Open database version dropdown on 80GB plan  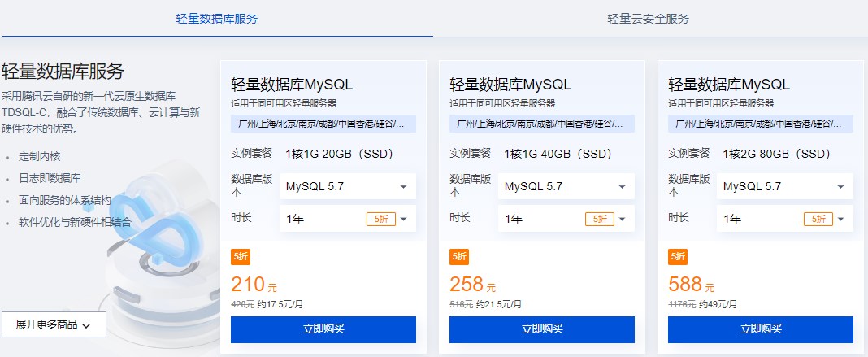pyautogui.click(x=784, y=186)
